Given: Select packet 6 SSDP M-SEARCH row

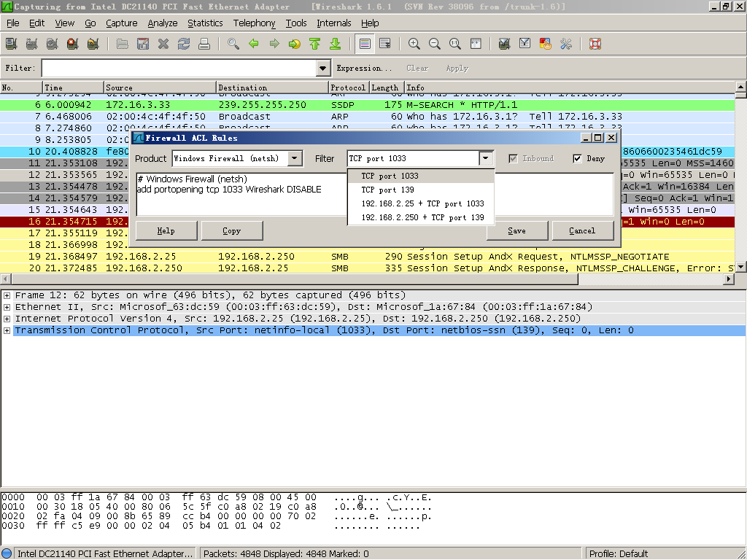Looking at the screenshot, I should click(x=367, y=105).
